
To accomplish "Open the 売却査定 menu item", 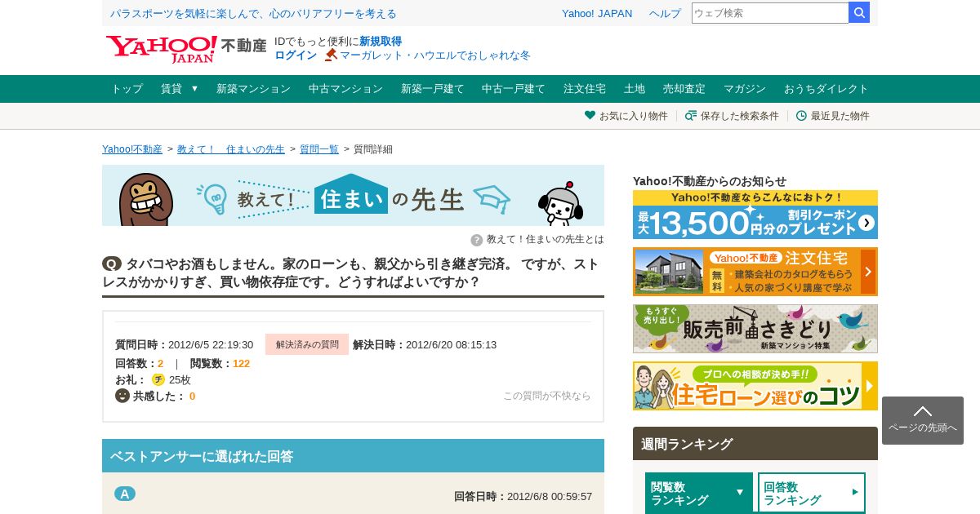I will tap(684, 89).
